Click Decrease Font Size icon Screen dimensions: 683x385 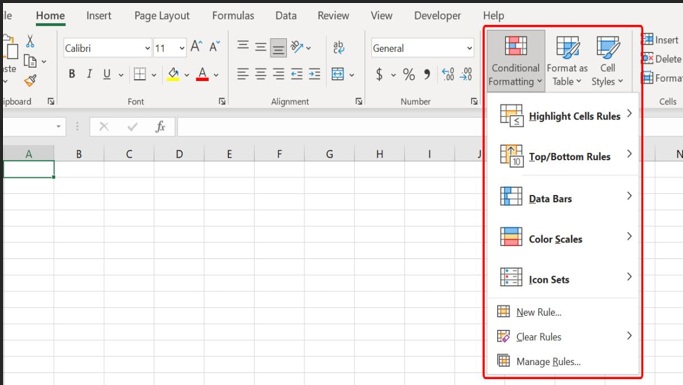pos(214,46)
